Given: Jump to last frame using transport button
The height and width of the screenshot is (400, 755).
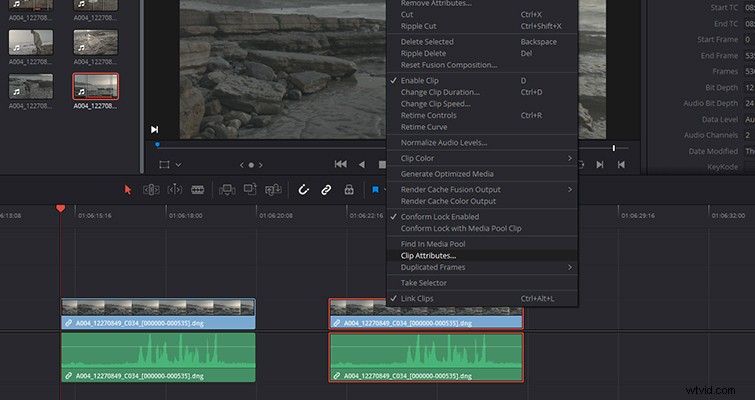Looking at the screenshot, I should [x=621, y=165].
